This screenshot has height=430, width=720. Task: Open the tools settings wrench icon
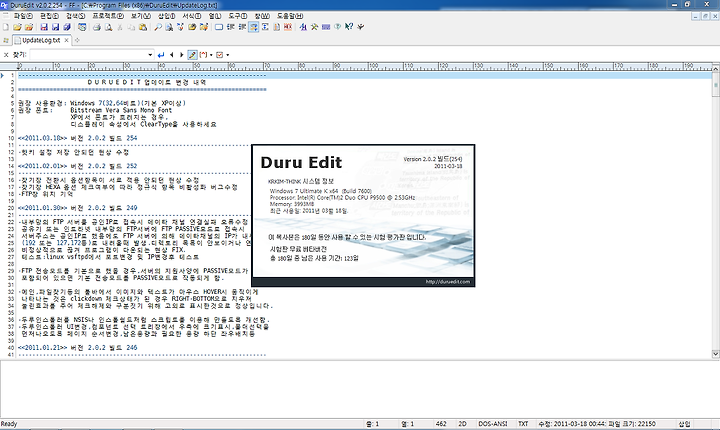coord(315,27)
